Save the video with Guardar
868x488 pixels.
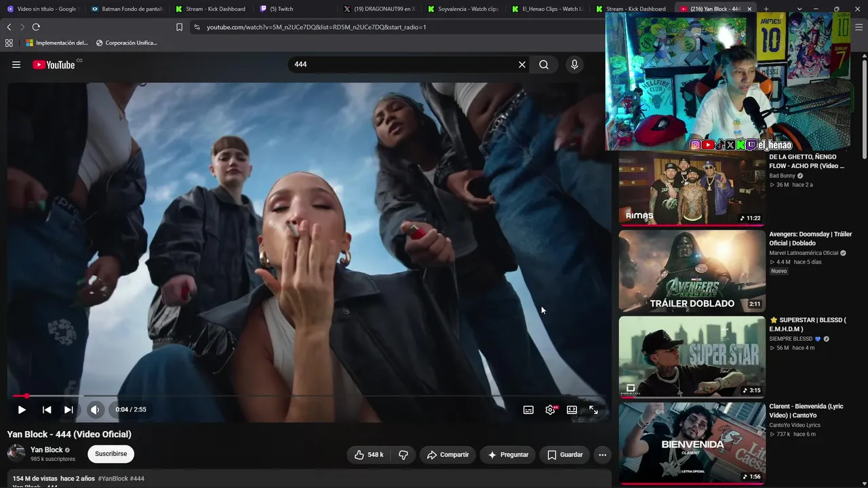tap(565, 455)
